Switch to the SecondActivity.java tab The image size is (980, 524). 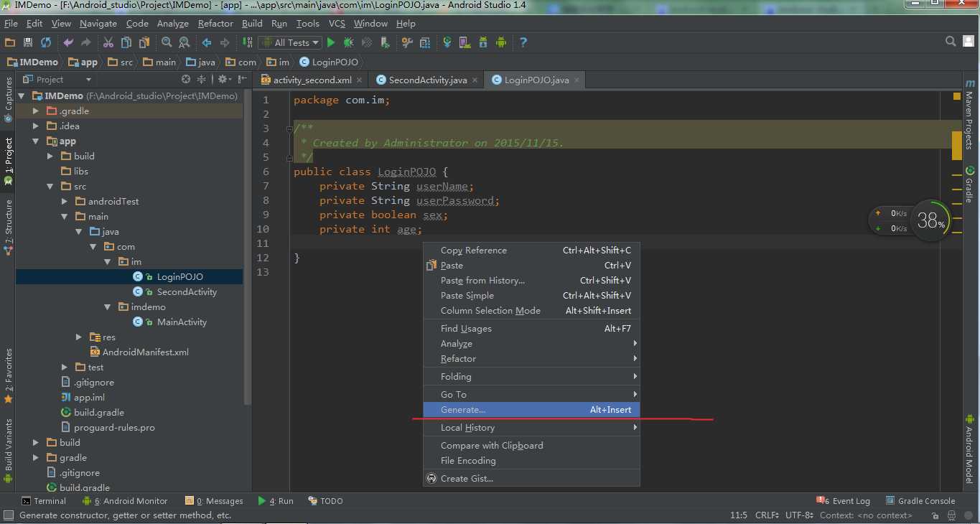pyautogui.click(x=427, y=80)
